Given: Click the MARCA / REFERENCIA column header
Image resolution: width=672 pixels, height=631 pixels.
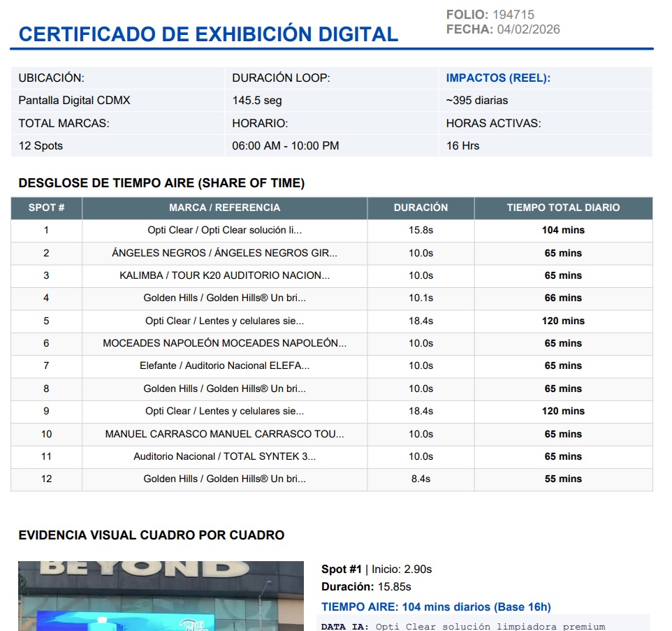Looking at the screenshot, I should 224,207.
